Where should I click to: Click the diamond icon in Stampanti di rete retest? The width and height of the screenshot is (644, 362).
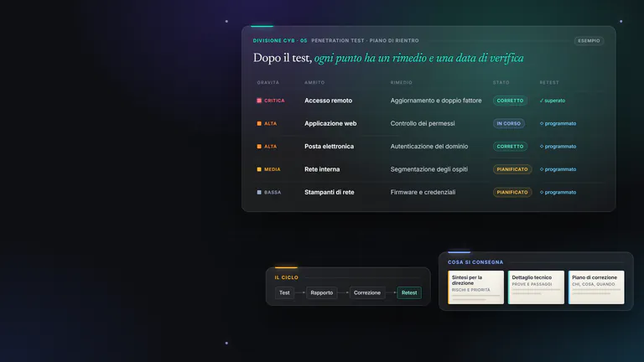pos(542,192)
